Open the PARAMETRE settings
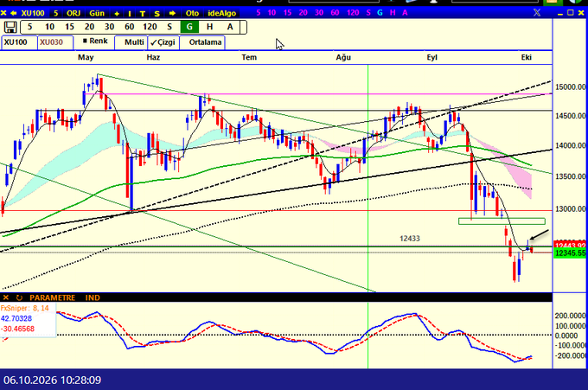588x390 pixels. pyautogui.click(x=53, y=297)
